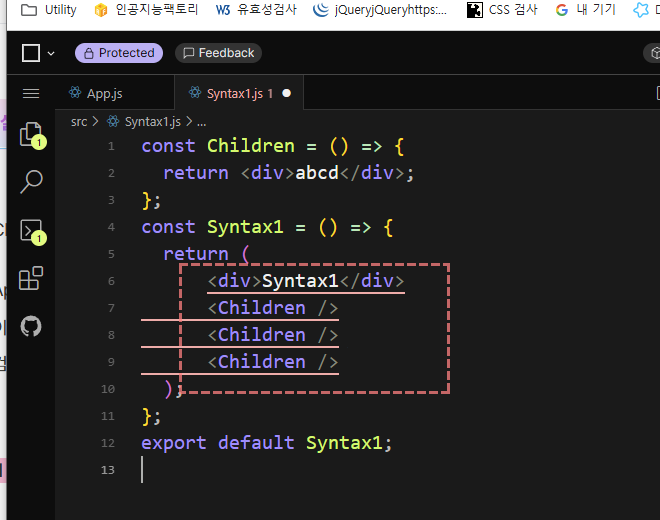
Task: Open the Search panel in sidebar
Action: click(x=31, y=181)
